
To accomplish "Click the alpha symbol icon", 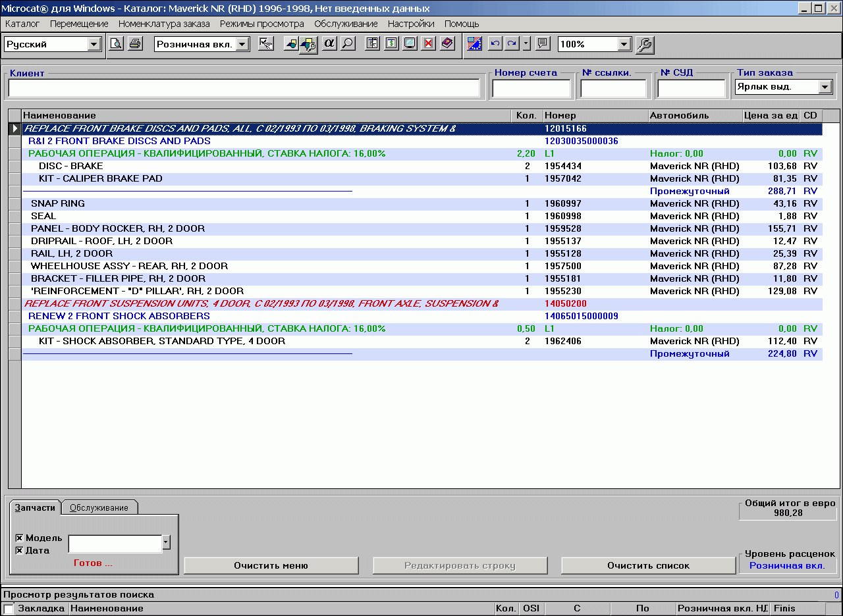I will 330,44.
